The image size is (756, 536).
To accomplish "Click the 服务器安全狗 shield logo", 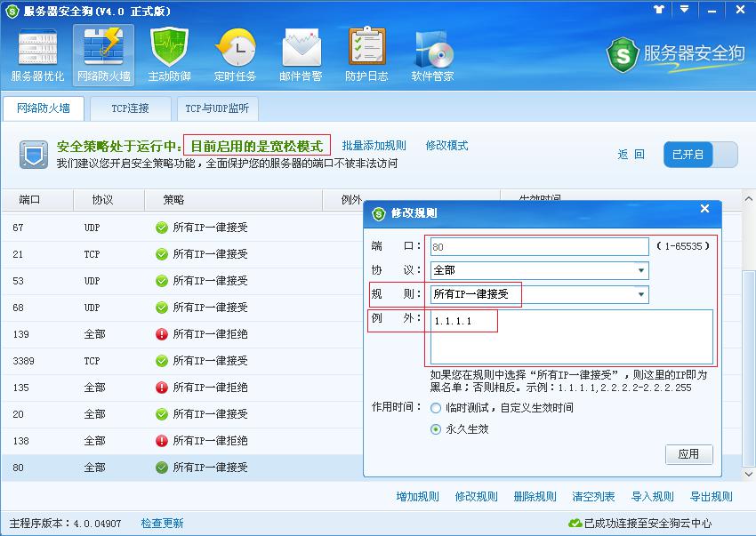I will [x=622, y=55].
